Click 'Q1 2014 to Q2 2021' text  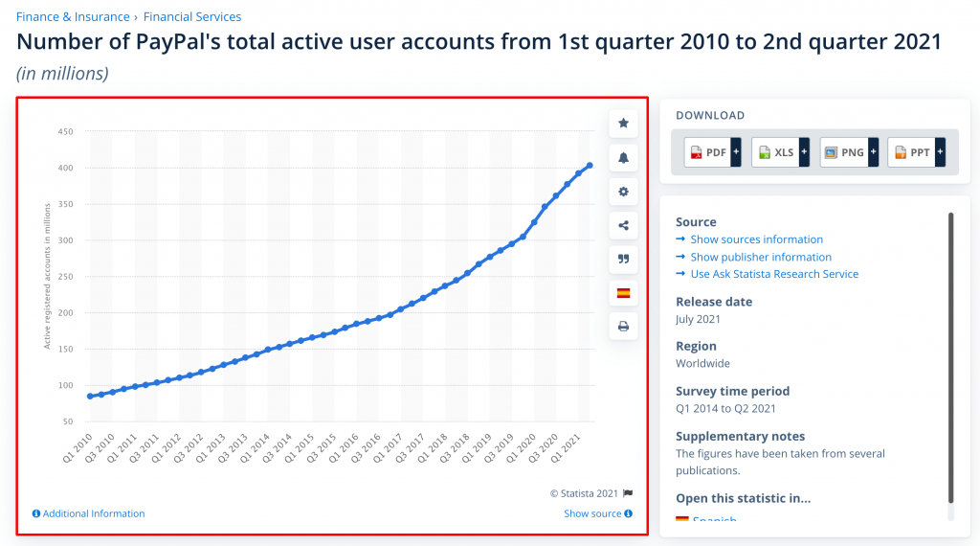(725, 408)
